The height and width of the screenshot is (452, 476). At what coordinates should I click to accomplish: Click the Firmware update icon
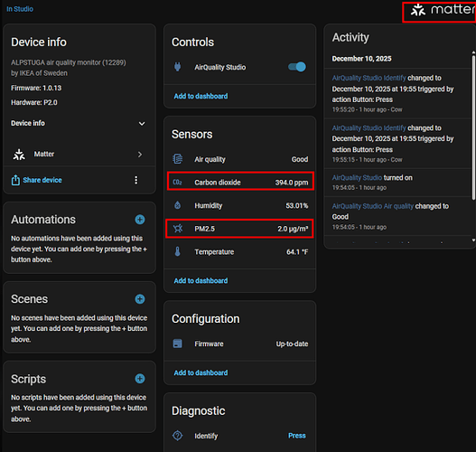[x=178, y=344]
